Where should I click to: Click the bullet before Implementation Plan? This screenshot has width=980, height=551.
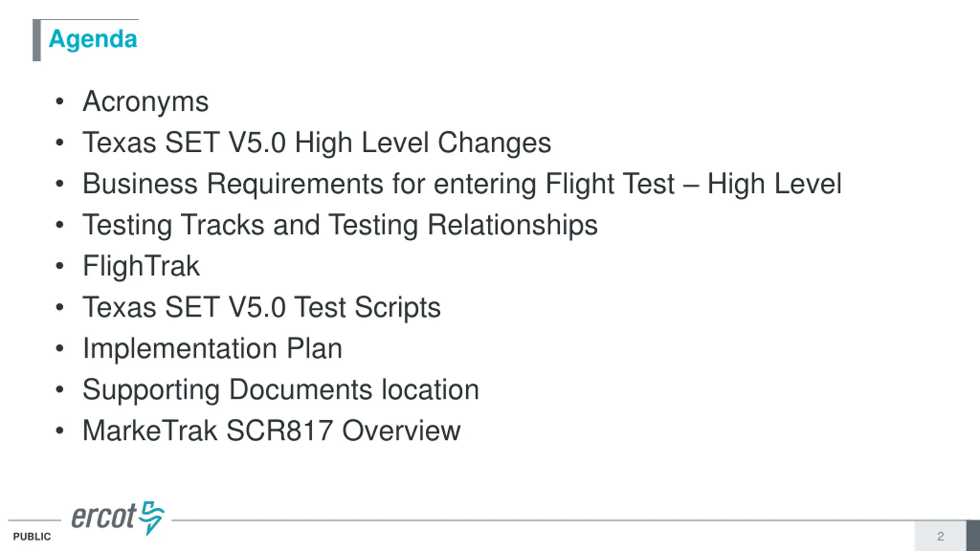point(59,349)
